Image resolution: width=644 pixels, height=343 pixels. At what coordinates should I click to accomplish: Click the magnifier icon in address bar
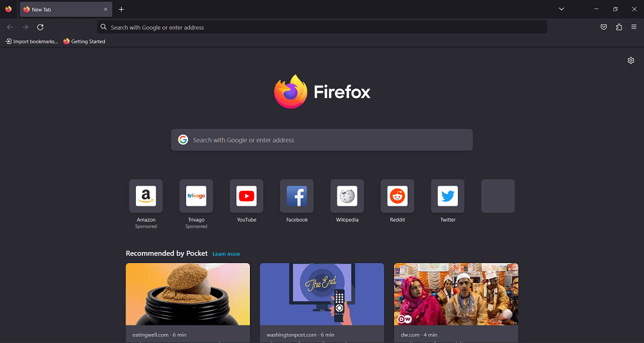pyautogui.click(x=104, y=27)
